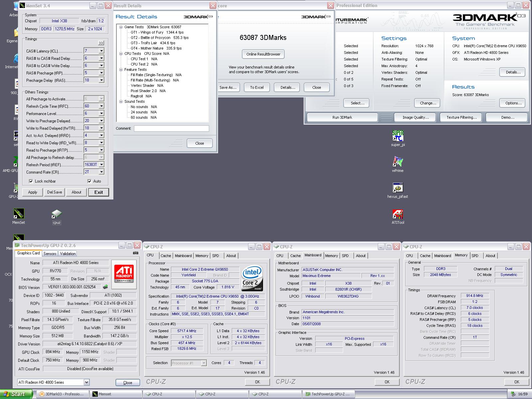Open the wPrime desktop shortcut
532x399 pixels.
[398, 162]
